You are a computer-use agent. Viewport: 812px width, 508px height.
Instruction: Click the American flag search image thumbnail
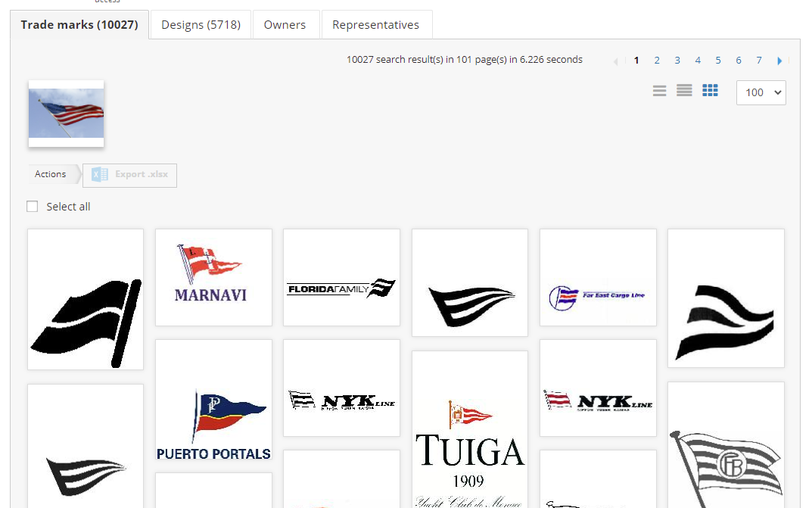(x=67, y=114)
